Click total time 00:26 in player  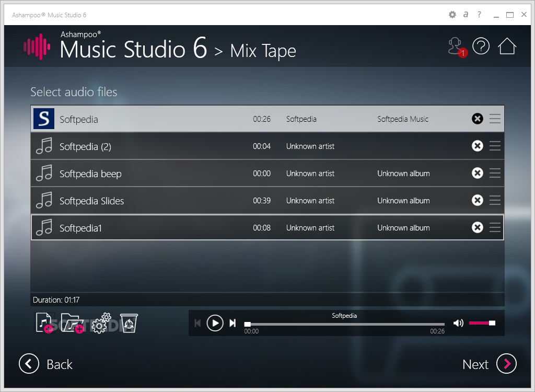coord(437,331)
